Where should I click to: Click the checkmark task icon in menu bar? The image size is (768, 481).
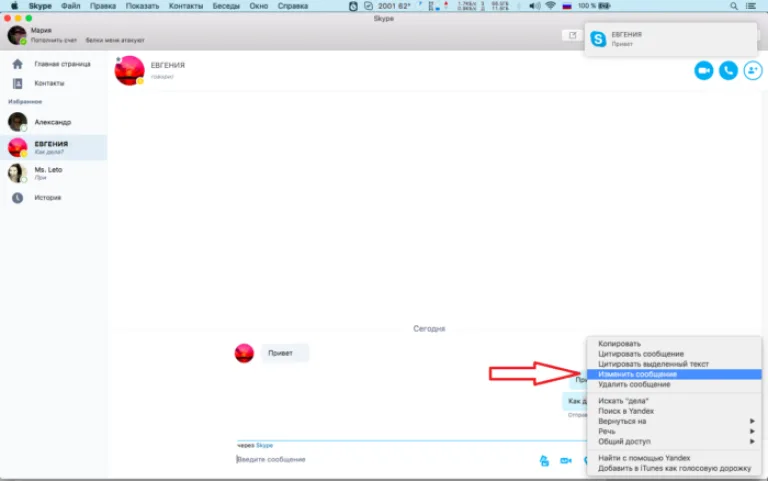[368, 6]
